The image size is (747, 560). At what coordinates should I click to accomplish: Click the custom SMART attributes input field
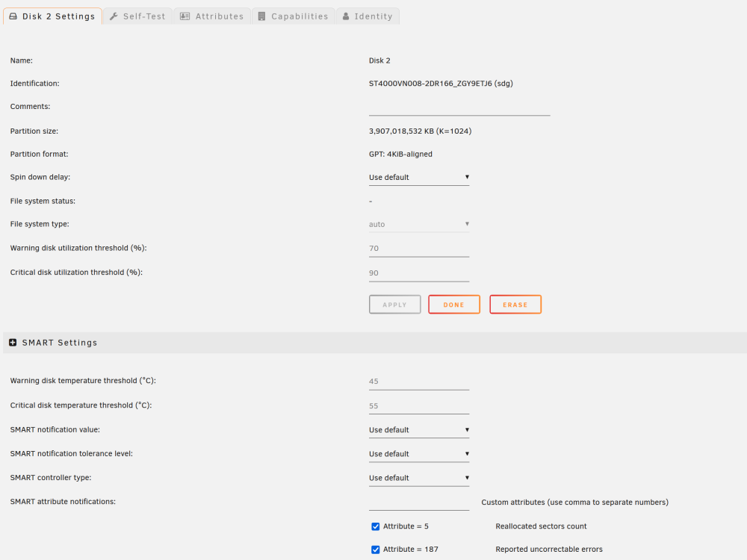(x=419, y=503)
